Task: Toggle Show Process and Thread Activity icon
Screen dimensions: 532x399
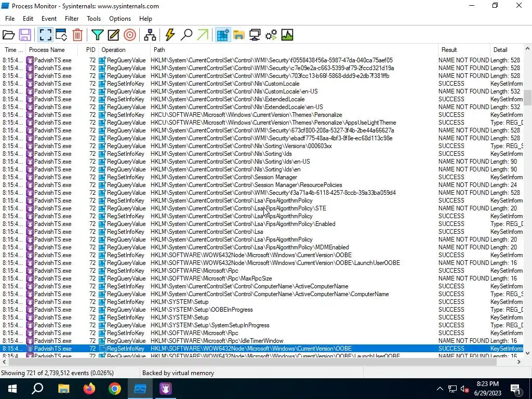Action: (x=271, y=35)
